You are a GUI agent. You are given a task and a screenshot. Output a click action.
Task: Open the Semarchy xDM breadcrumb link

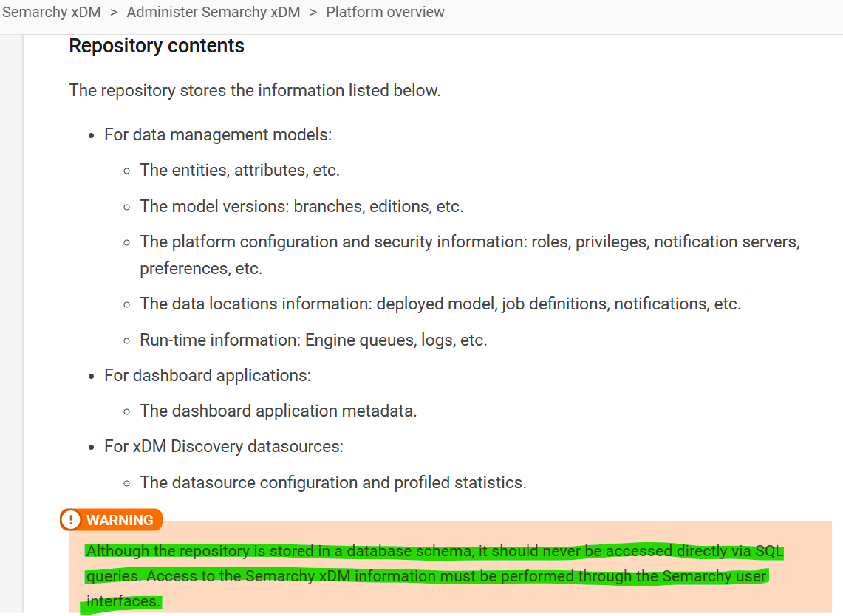point(52,12)
